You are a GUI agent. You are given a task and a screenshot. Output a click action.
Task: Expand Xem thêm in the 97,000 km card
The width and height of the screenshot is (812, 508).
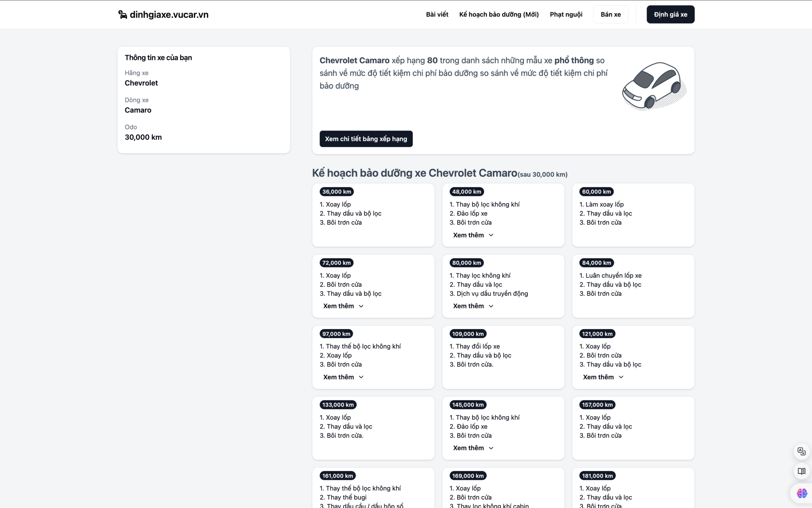click(x=343, y=377)
